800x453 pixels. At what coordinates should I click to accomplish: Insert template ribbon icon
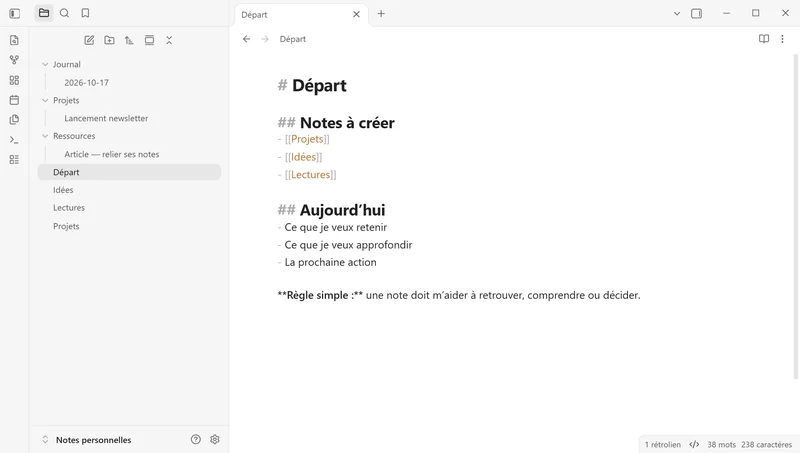pyautogui.click(x=14, y=120)
